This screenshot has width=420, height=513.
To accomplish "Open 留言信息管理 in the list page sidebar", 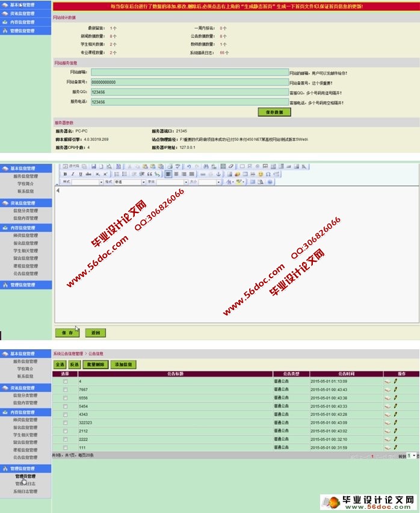I will (25, 443).
